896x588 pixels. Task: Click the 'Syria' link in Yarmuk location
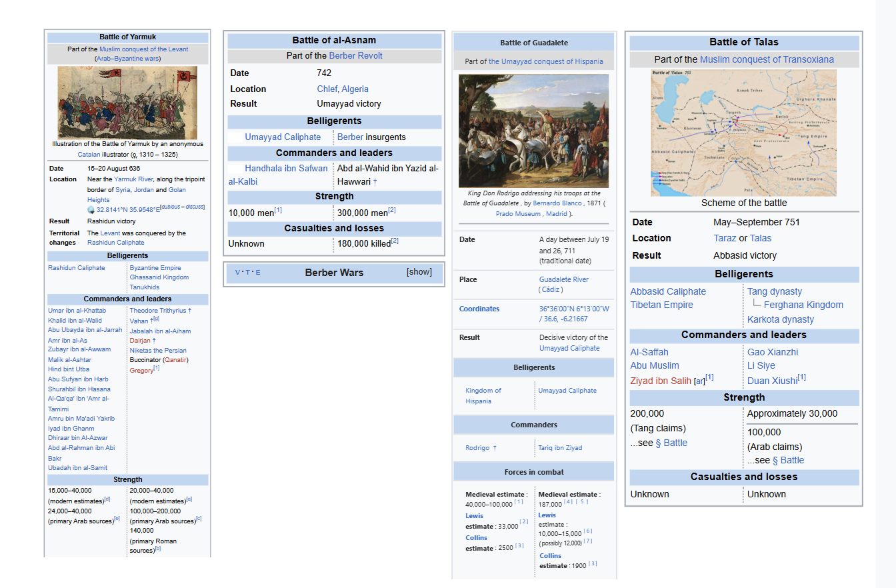[x=123, y=190]
